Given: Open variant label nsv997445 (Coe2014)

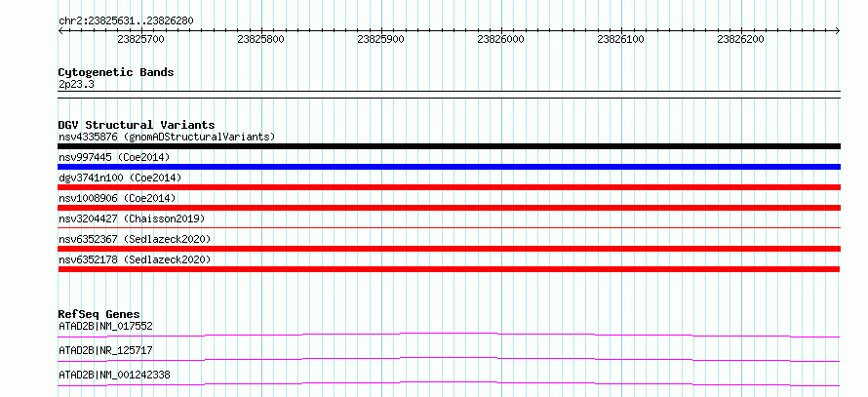Looking at the screenshot, I should tap(114, 157).
